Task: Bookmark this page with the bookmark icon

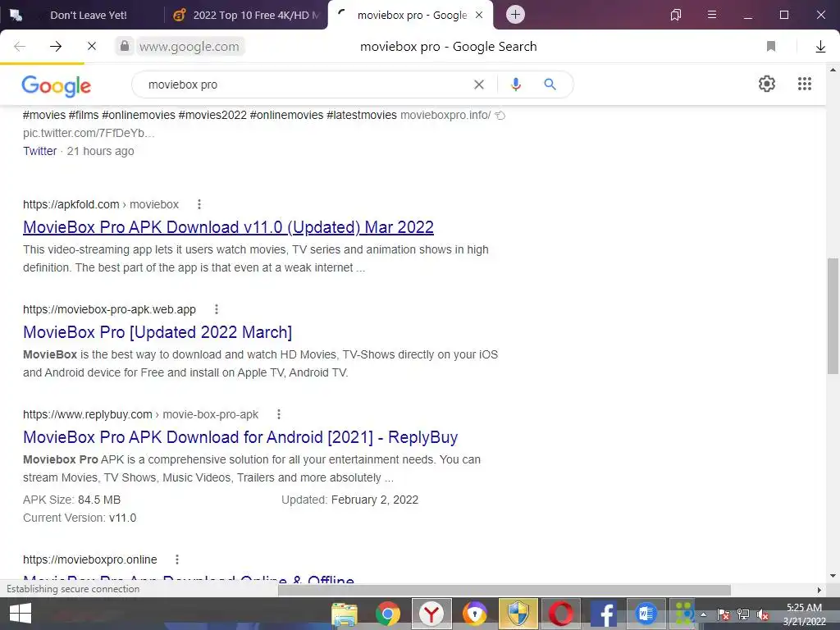Action: point(771,47)
